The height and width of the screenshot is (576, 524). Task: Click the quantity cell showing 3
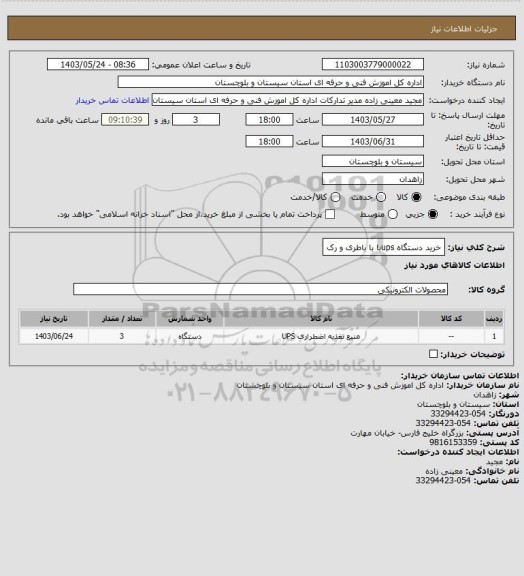[122, 336]
